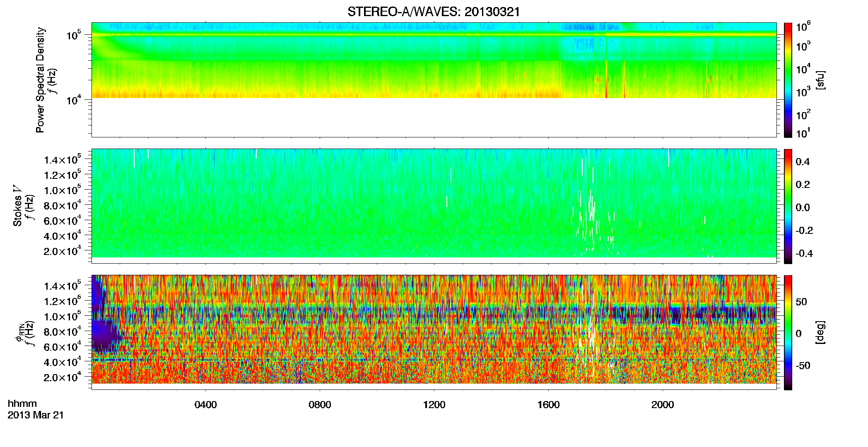The image size is (868, 447).
Task: Click the 0.0 tick on Stokes color bar
Action: pos(803,208)
